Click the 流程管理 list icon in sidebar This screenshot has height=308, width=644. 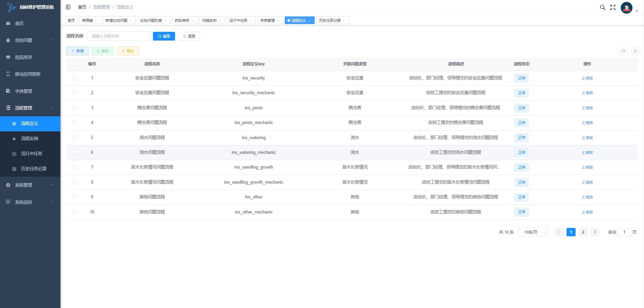point(8,108)
